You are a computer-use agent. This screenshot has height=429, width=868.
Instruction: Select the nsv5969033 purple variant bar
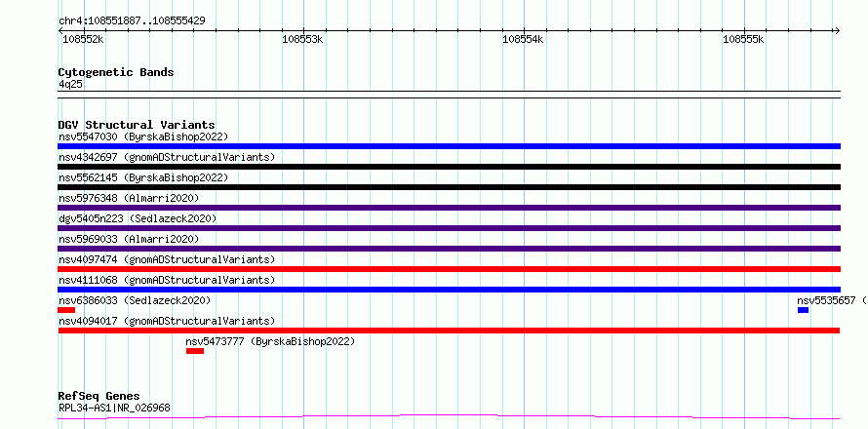(449, 249)
